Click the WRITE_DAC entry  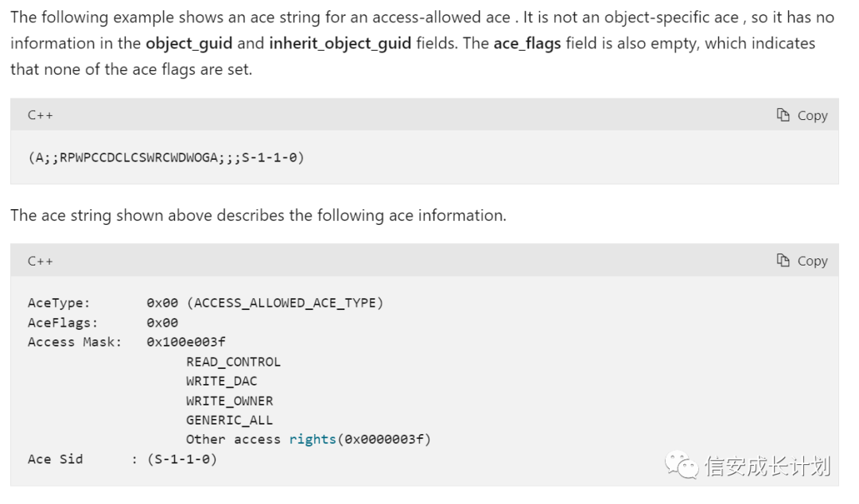pos(221,381)
